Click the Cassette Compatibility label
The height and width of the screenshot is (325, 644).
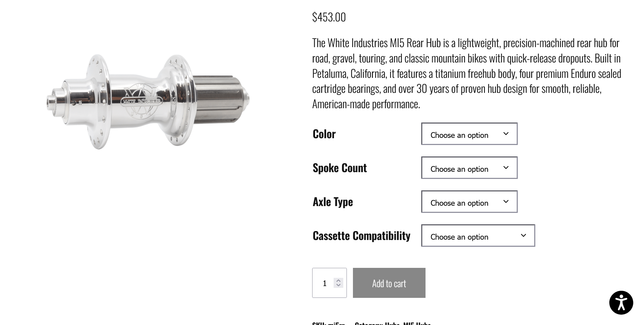coord(361,236)
